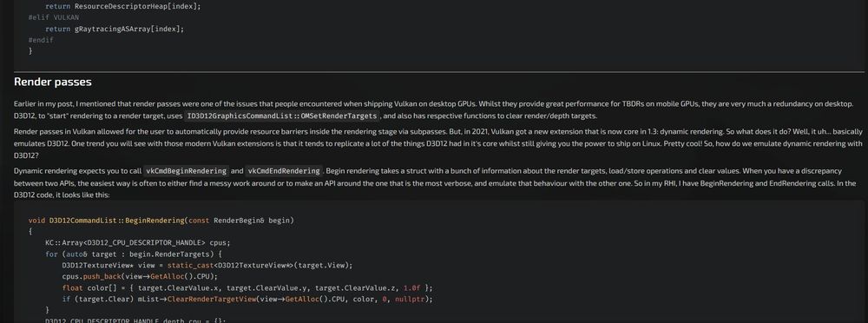Select the inline code ID3D12GraphicsCommandList::OMSetRenderTargets
This screenshot has width=868, height=323.
(x=282, y=116)
